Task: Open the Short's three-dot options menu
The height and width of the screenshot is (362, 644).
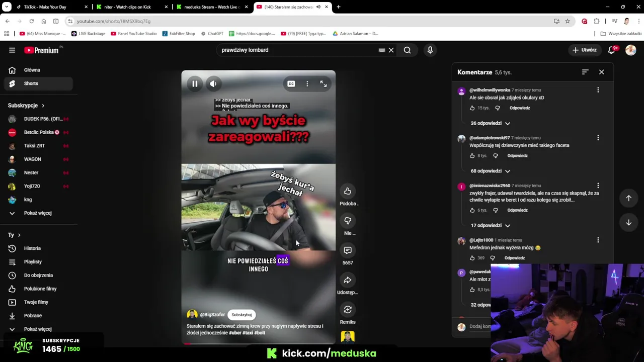Action: (x=307, y=84)
